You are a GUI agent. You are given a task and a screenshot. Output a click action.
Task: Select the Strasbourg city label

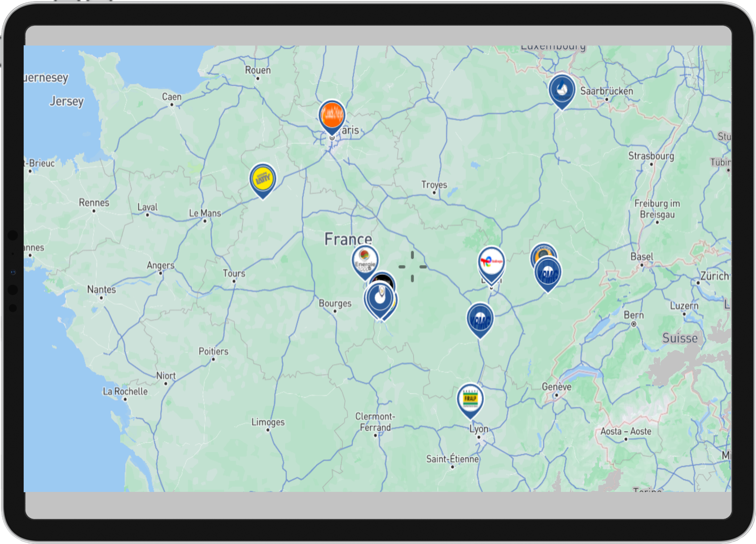(x=651, y=156)
